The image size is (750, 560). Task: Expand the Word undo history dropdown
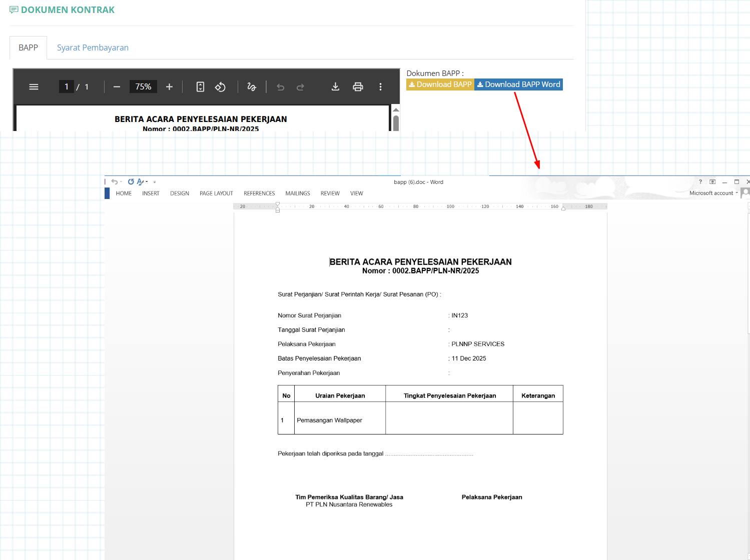[x=121, y=182]
